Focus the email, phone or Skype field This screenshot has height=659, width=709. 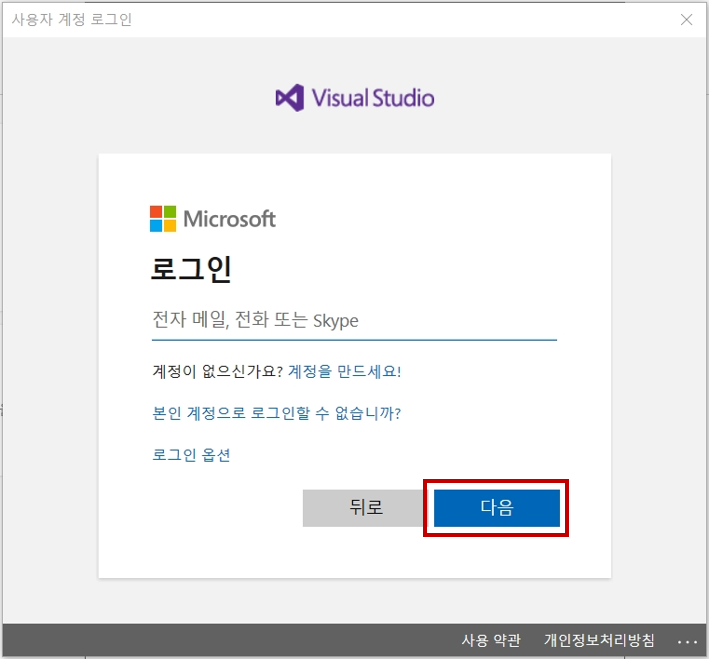click(x=354, y=321)
